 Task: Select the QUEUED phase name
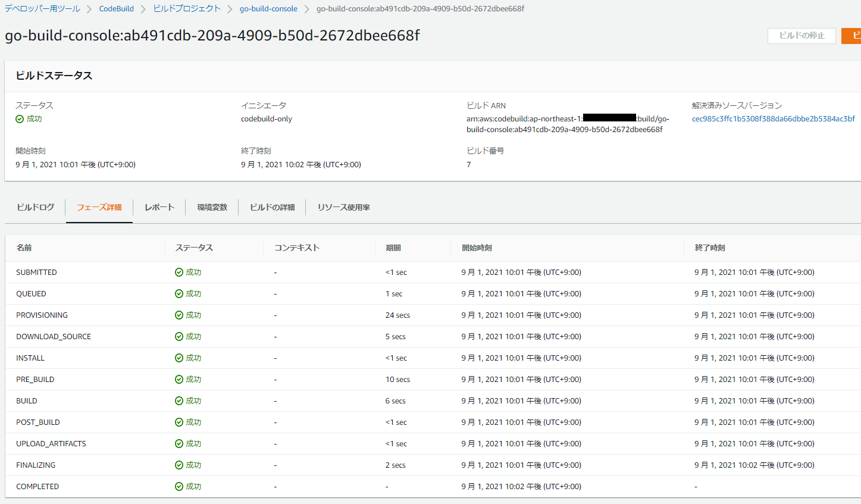coord(31,294)
